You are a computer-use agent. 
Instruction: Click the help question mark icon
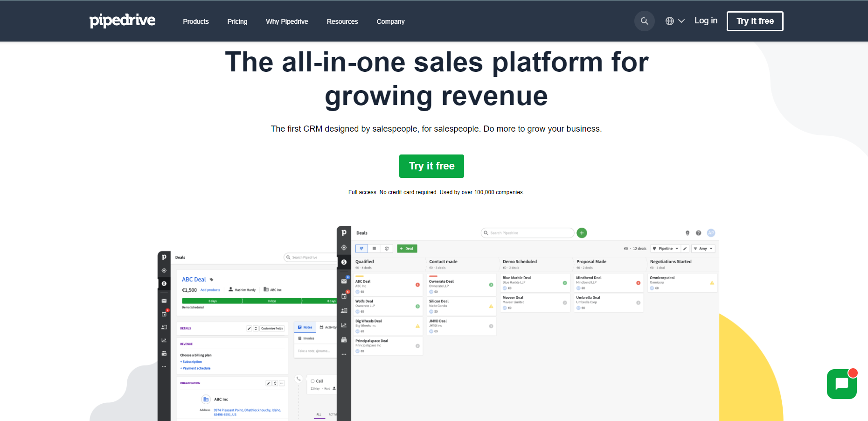click(698, 233)
